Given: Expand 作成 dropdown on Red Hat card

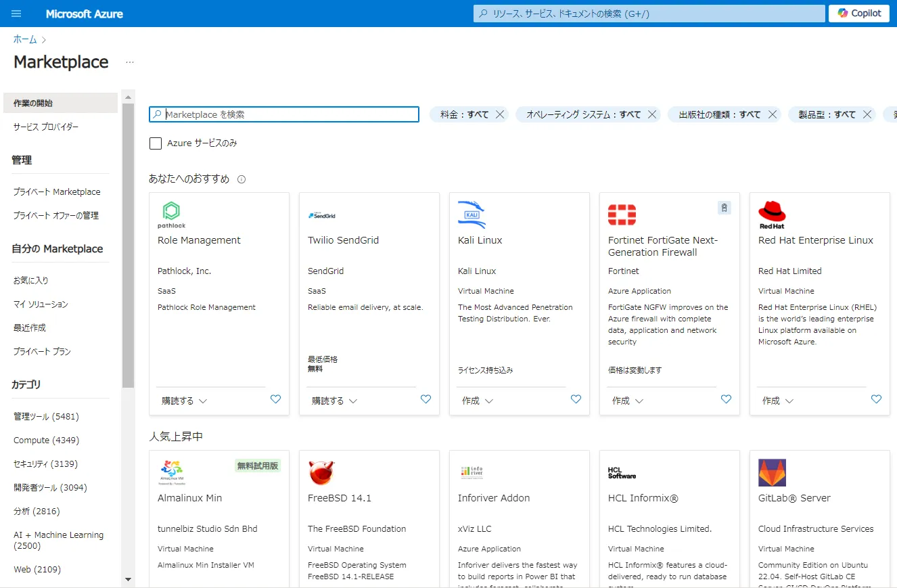Looking at the screenshot, I should (778, 401).
